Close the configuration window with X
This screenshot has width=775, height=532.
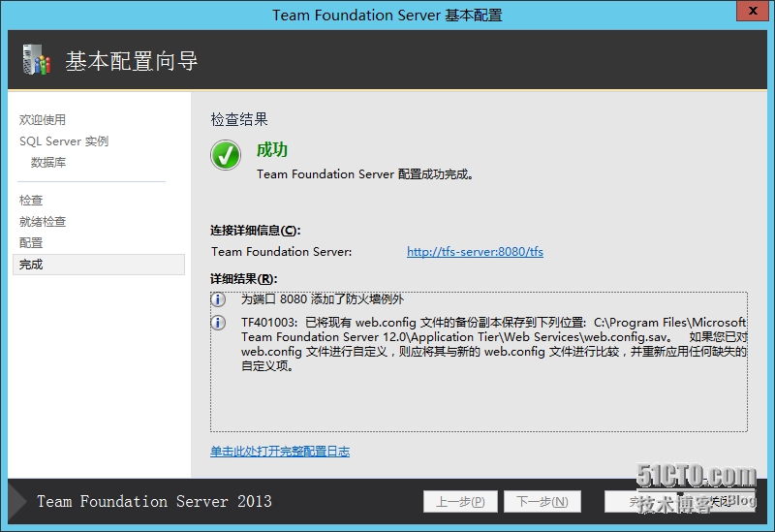coord(753,11)
